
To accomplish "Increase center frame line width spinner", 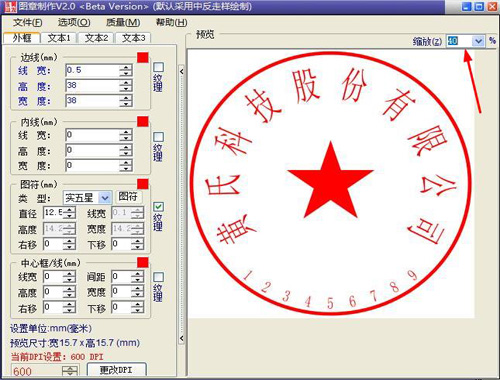I will coord(69,274).
